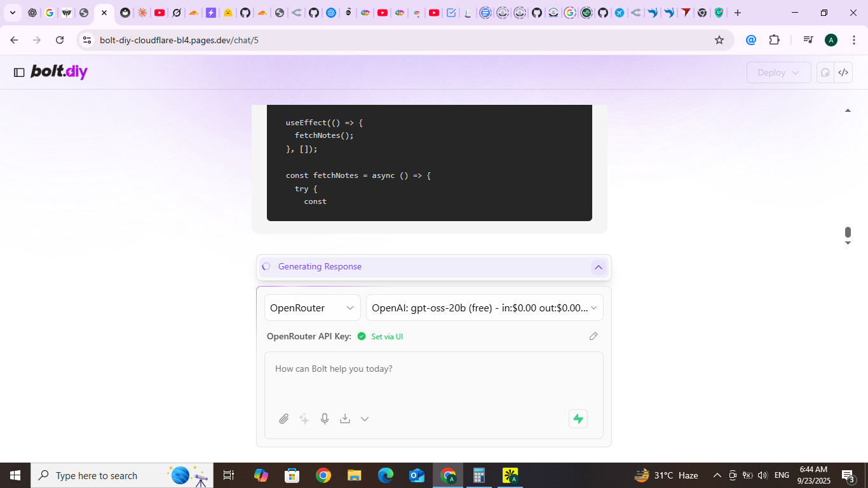Open the Chrome three-dot menu
Image resolution: width=868 pixels, height=488 pixels.
[x=853, y=40]
